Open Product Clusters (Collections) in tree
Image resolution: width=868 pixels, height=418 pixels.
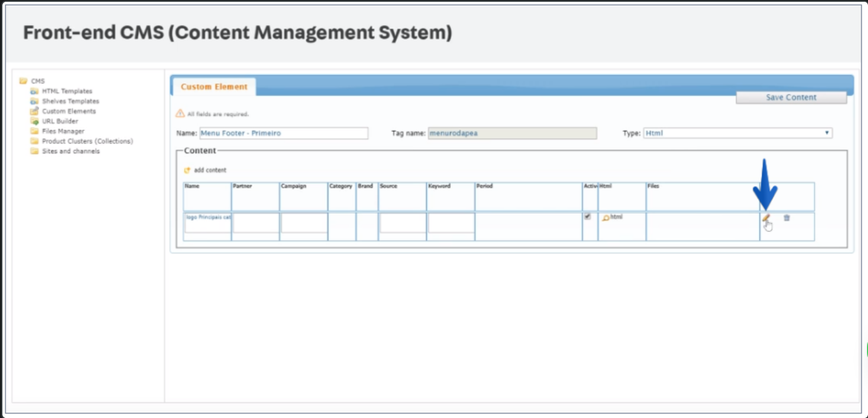(x=87, y=141)
